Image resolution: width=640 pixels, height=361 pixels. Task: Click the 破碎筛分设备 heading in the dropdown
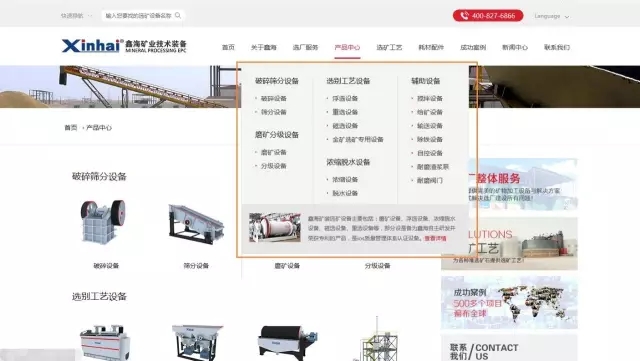tap(277, 81)
